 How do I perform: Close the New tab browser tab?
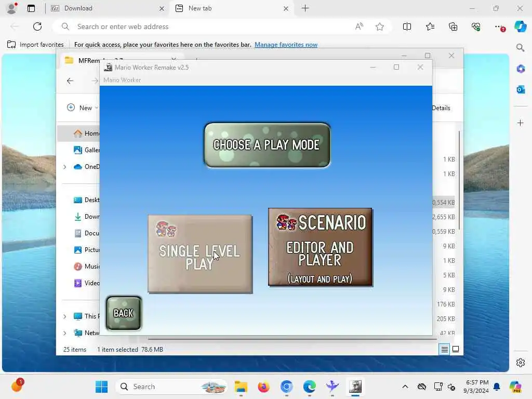(x=286, y=8)
